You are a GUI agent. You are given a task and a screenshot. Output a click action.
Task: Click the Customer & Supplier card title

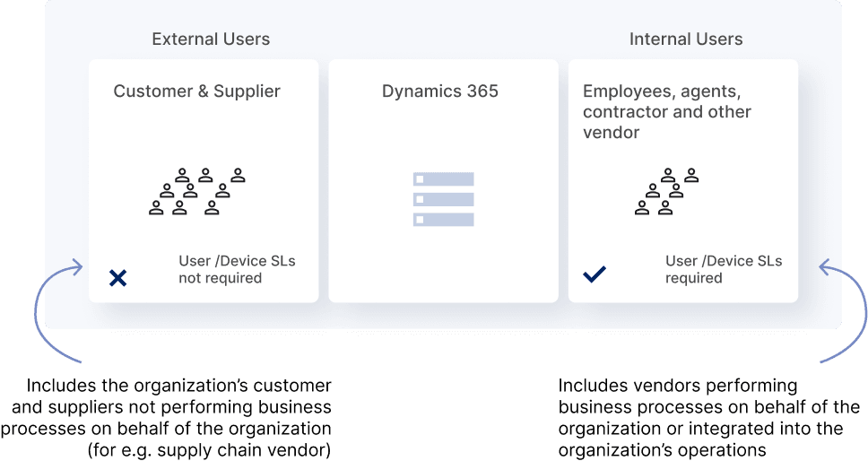pyautogui.click(x=196, y=91)
